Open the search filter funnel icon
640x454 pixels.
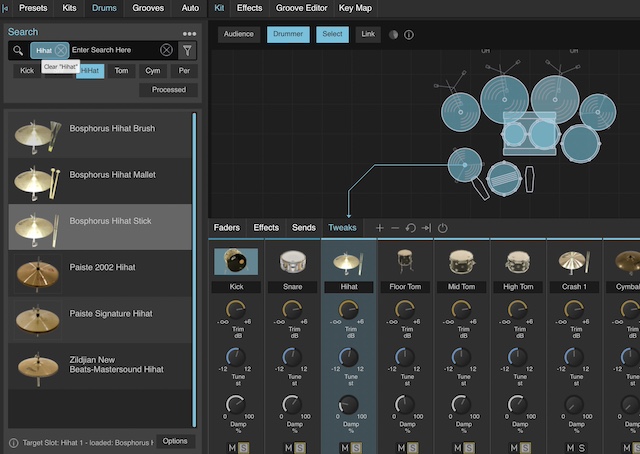[188, 50]
